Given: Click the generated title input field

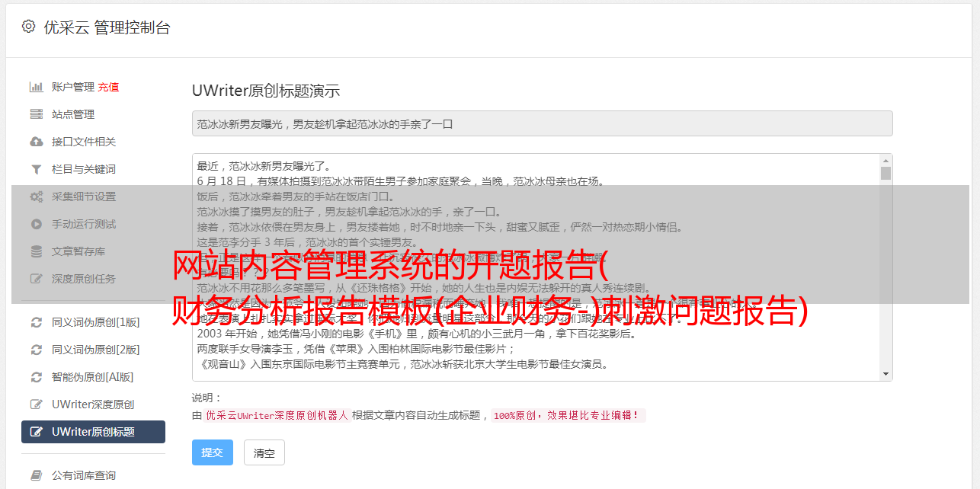Looking at the screenshot, I should pos(542,123).
